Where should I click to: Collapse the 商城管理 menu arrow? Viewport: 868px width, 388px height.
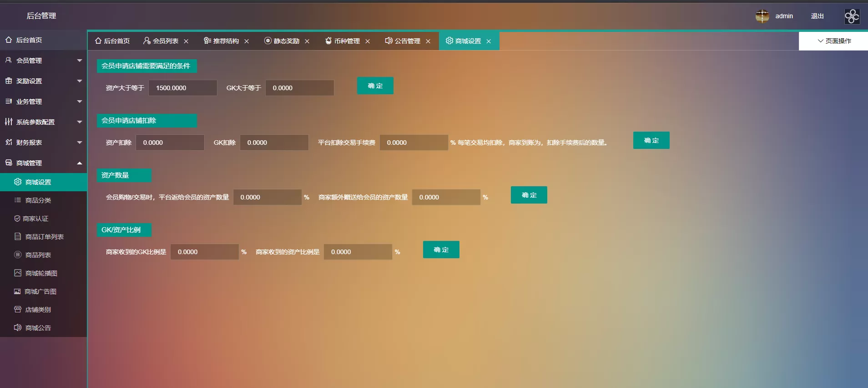point(80,163)
